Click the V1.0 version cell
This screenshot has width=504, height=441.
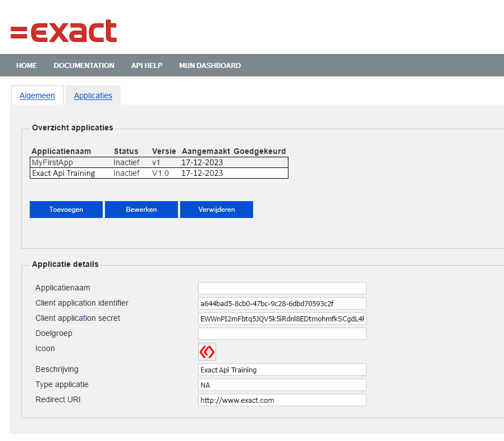(x=161, y=173)
